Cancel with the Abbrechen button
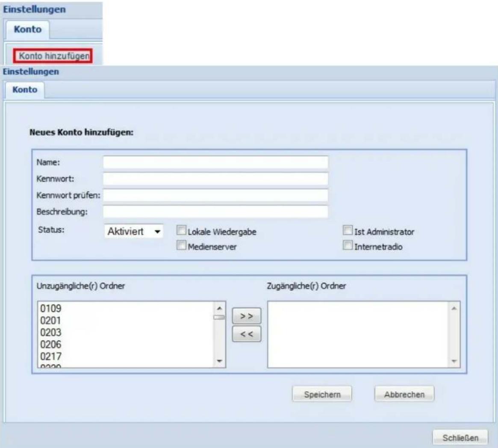The height and width of the screenshot is (448, 498). [404, 394]
